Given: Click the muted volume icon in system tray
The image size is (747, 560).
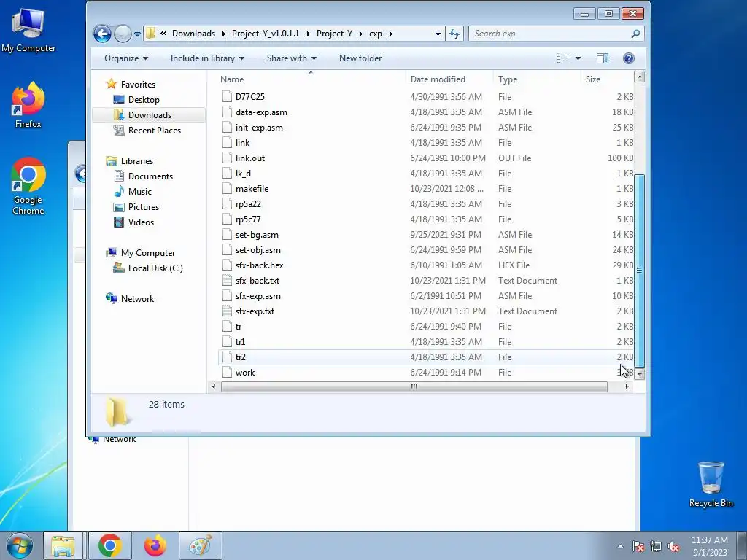Looking at the screenshot, I should coord(673,547).
